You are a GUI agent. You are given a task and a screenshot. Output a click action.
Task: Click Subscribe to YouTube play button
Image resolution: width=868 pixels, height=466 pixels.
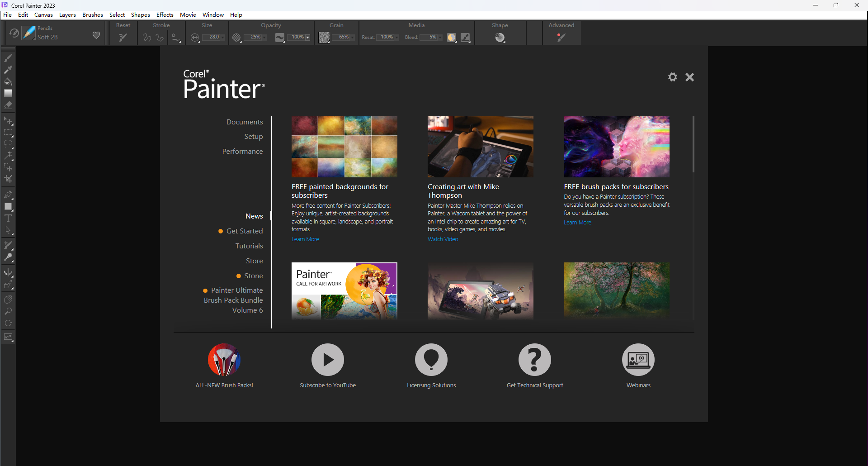point(328,360)
